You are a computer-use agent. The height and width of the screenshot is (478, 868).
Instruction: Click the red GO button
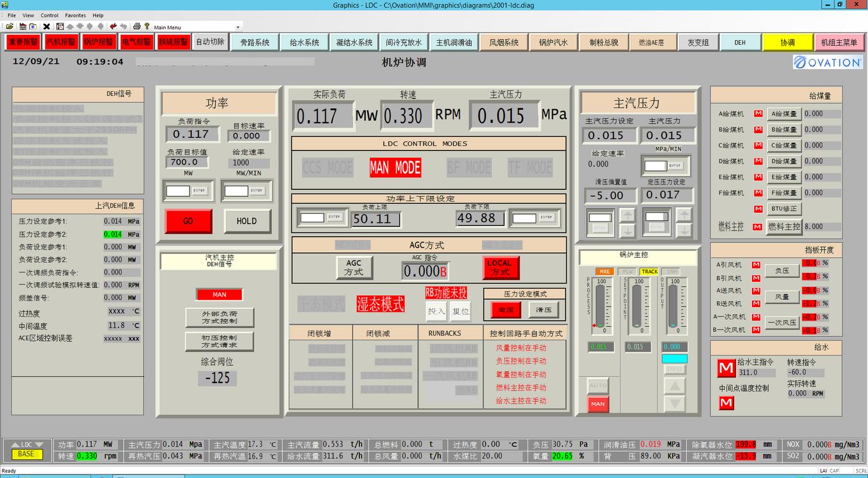188,221
